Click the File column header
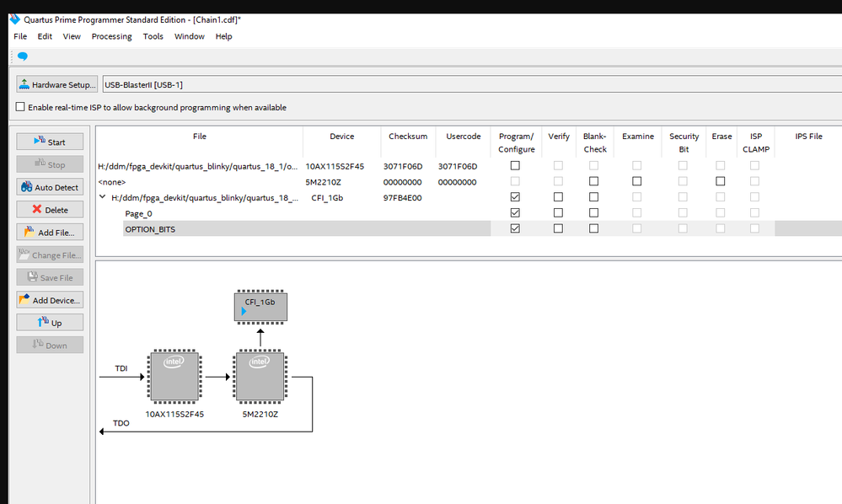The image size is (842, 504). point(199,137)
